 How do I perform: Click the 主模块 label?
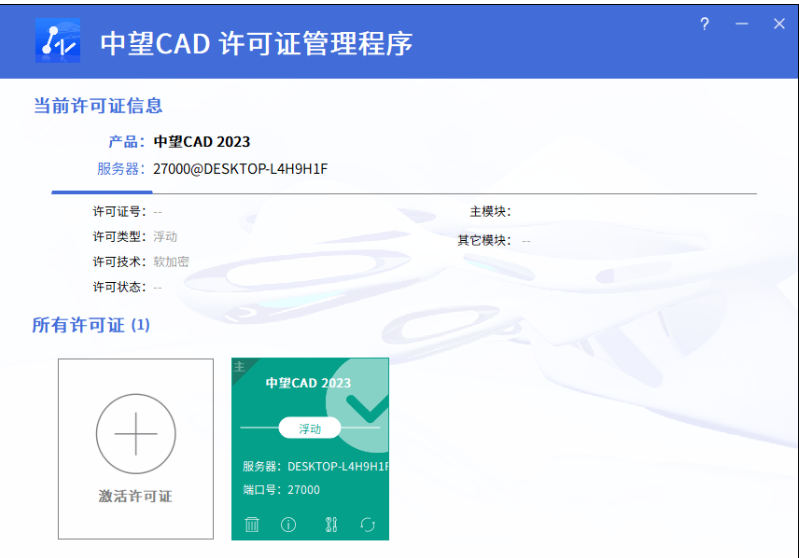pyautogui.click(x=490, y=211)
